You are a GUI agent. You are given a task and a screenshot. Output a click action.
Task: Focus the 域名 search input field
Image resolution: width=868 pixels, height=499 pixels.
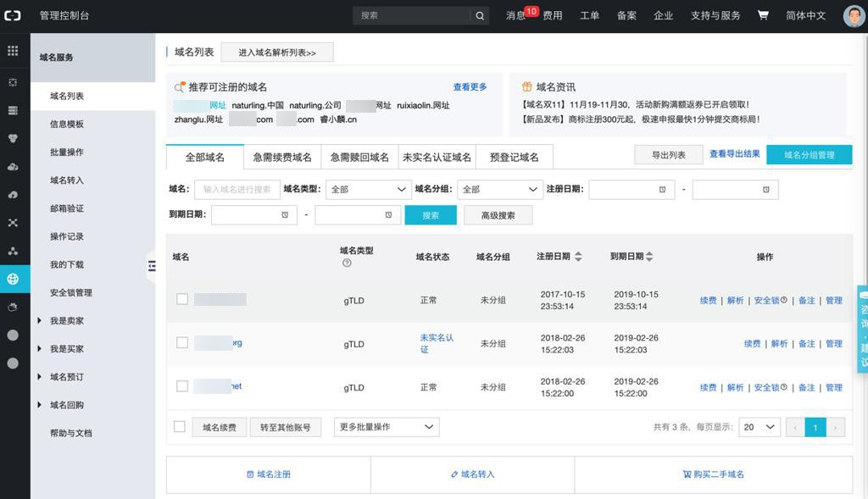[237, 189]
